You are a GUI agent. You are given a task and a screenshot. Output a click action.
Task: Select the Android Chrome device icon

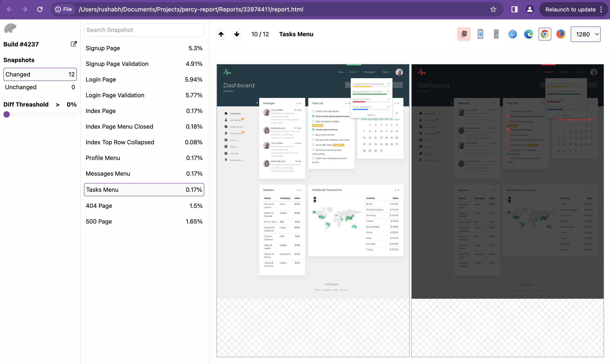tap(496, 34)
